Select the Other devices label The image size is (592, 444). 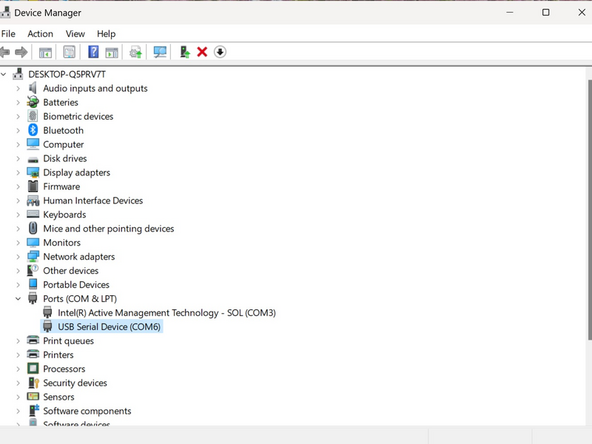(71, 271)
